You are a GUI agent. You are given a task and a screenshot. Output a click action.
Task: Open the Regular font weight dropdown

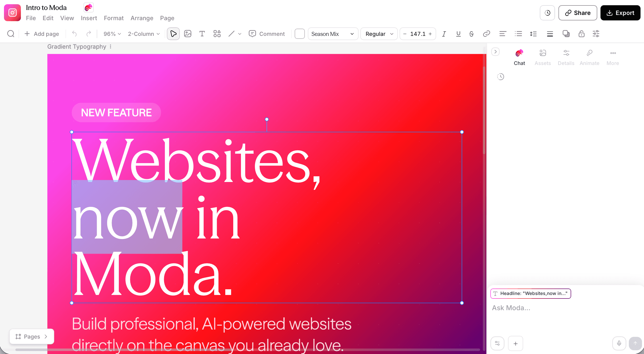[379, 34]
